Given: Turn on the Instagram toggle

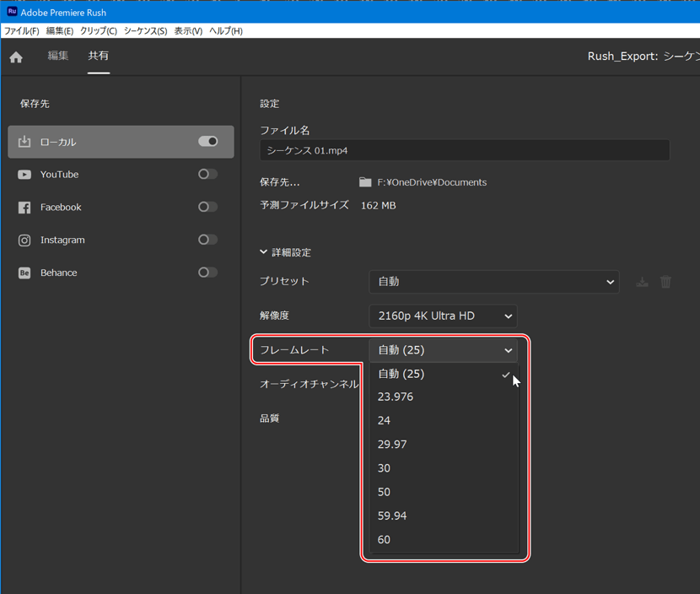Looking at the screenshot, I should 207,240.
